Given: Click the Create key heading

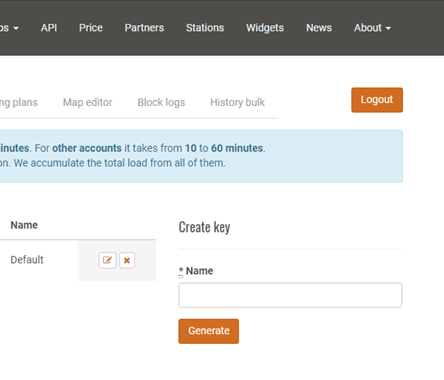Looking at the screenshot, I should (x=204, y=227).
